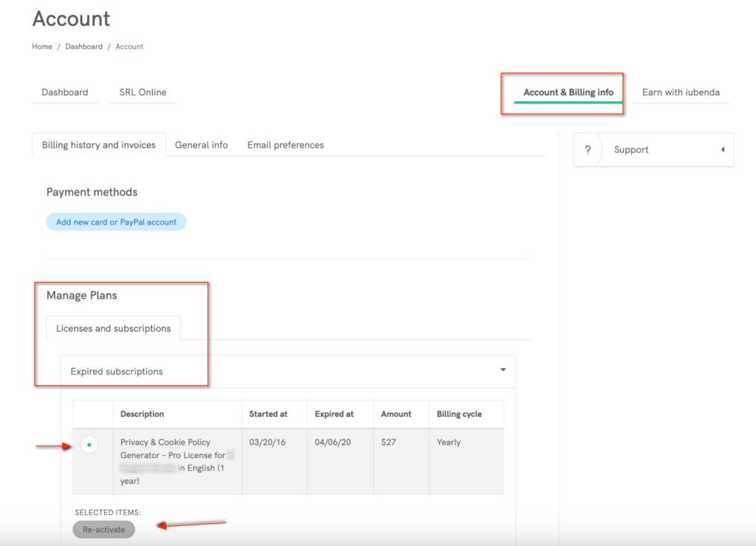Click the Expired at column header
The width and height of the screenshot is (756, 546).
pyautogui.click(x=334, y=414)
